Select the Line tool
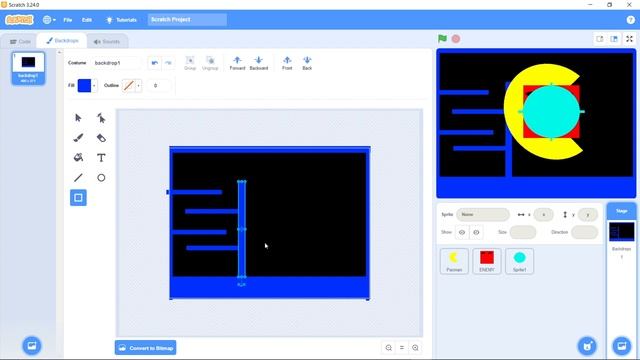The width and height of the screenshot is (640, 360). tap(78, 178)
